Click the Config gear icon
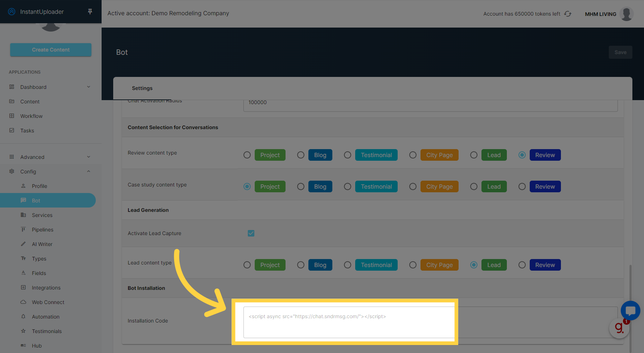 click(12, 172)
